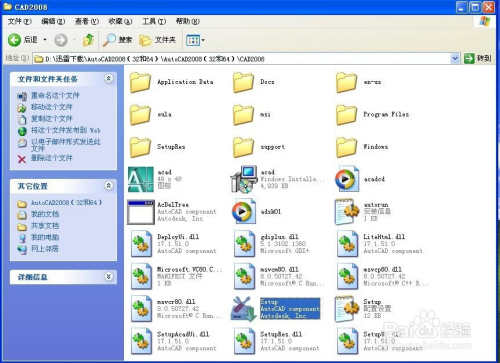Open the support folder
This screenshot has width=500, height=363.
(259, 147)
